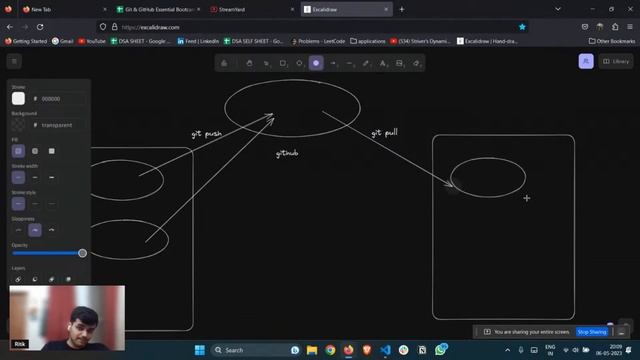Go back in browser history
The width and height of the screenshot is (640, 360).
tap(10, 27)
